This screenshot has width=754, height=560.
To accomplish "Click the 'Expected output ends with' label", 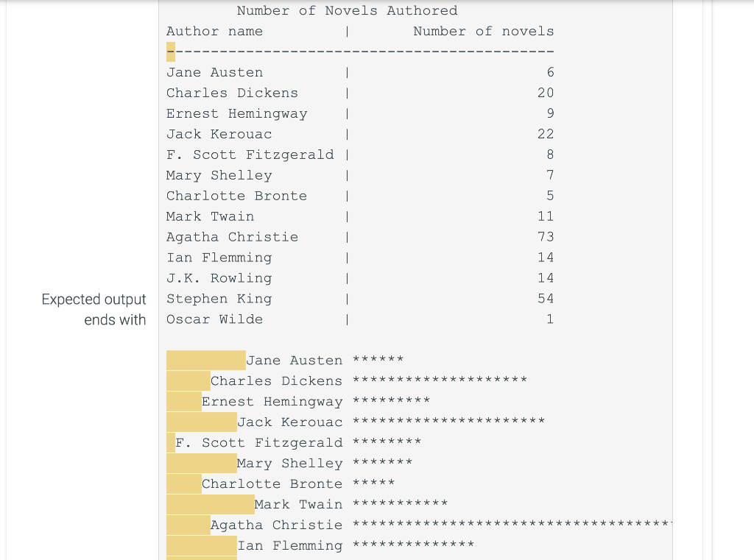I will pos(94,309).
